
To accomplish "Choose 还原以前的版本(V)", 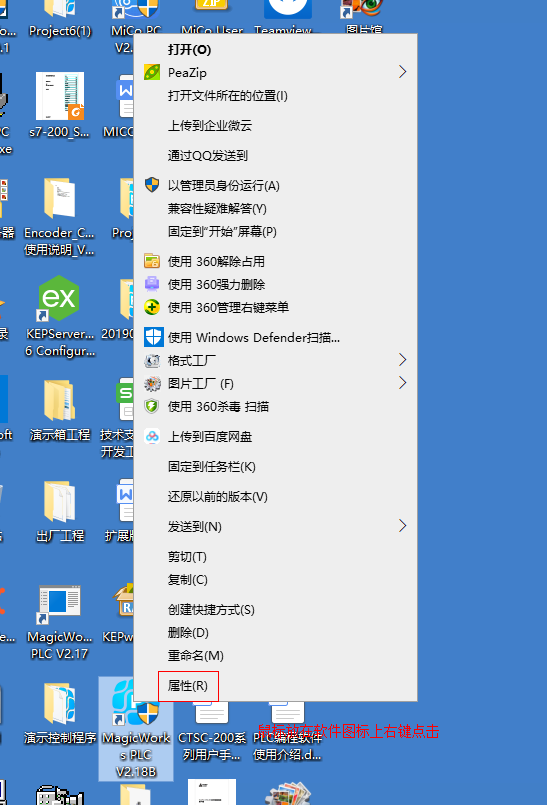I will pyautogui.click(x=218, y=496).
